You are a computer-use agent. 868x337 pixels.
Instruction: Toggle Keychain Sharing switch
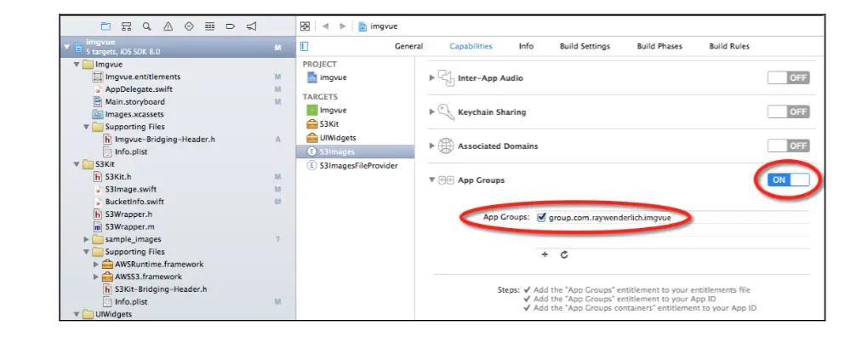[788, 111]
